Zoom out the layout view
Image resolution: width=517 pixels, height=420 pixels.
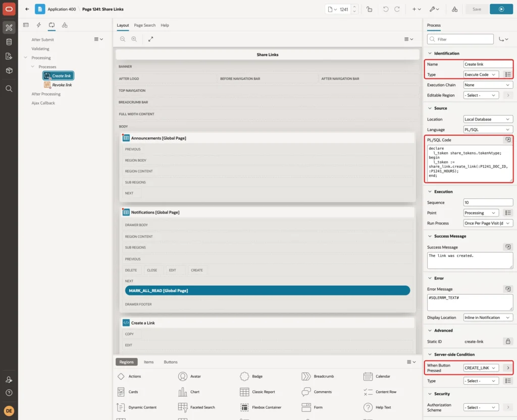[123, 39]
